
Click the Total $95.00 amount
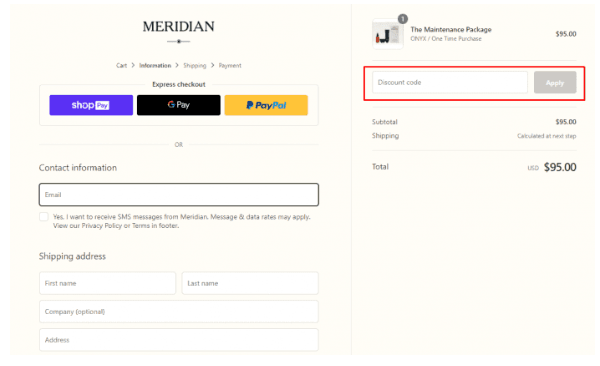pyautogui.click(x=560, y=167)
